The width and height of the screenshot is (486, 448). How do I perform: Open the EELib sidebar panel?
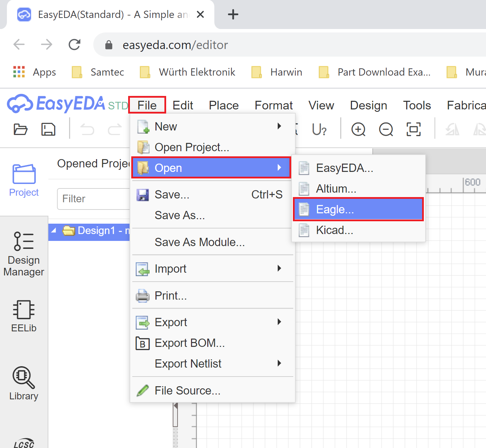click(x=24, y=316)
